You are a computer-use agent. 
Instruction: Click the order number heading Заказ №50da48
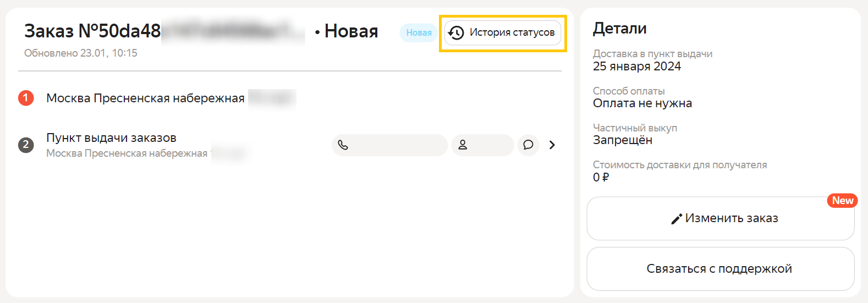pyautogui.click(x=92, y=31)
